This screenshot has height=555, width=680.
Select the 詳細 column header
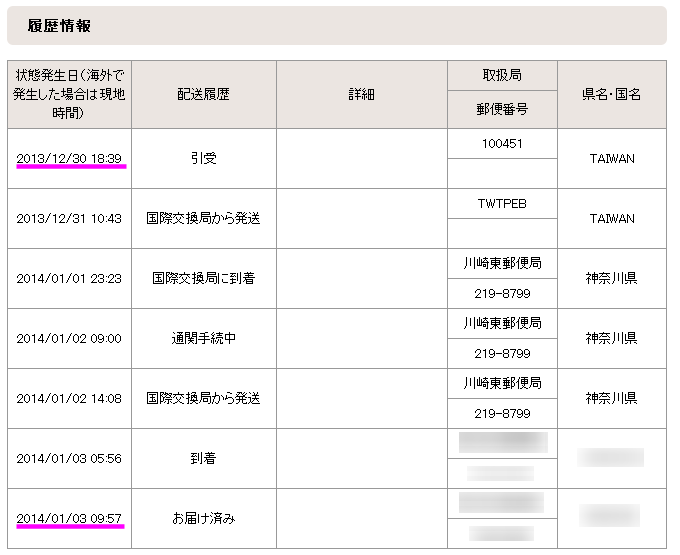click(362, 94)
